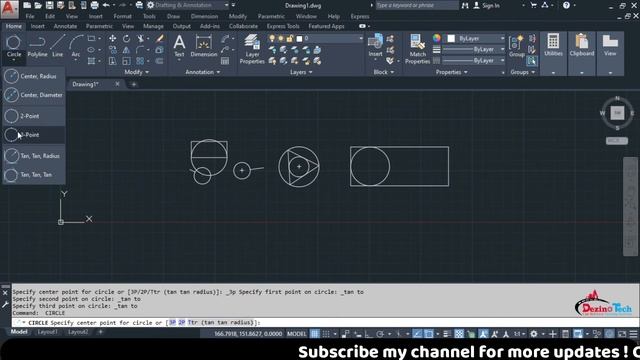The width and height of the screenshot is (640, 360).
Task: Click the Group tool icon
Action: [516, 46]
